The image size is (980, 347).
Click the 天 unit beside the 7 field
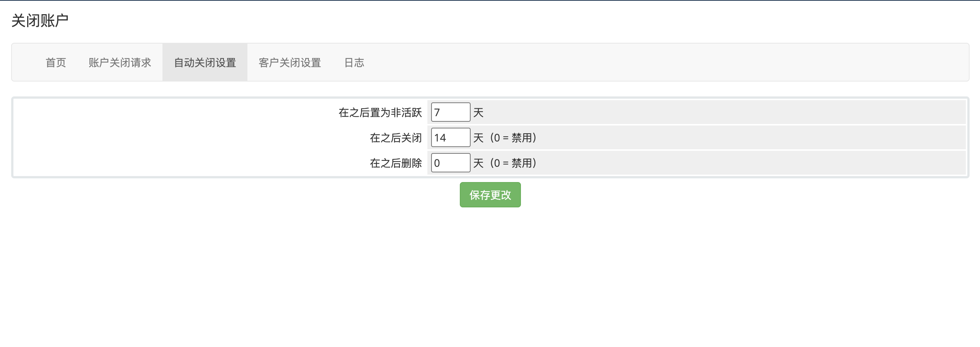(478, 112)
